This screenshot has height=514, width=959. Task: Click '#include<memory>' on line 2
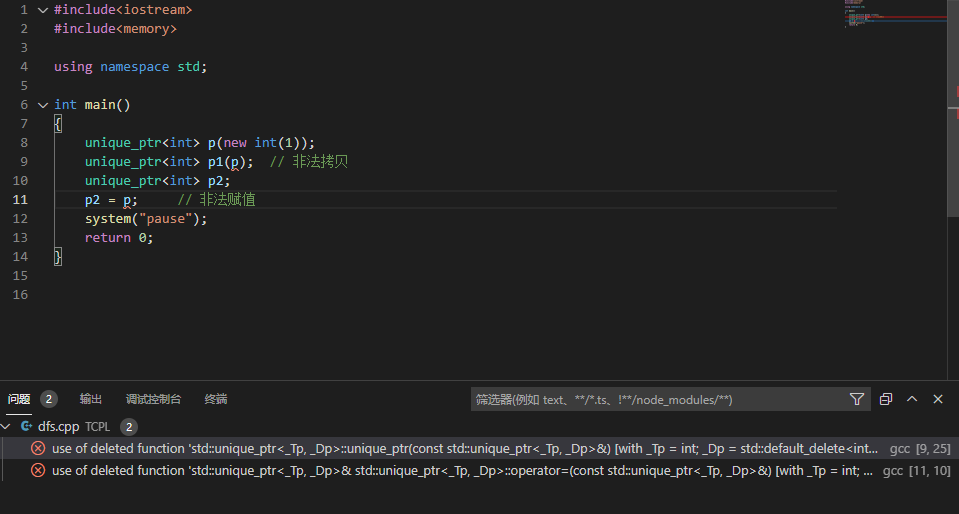[x=115, y=29]
